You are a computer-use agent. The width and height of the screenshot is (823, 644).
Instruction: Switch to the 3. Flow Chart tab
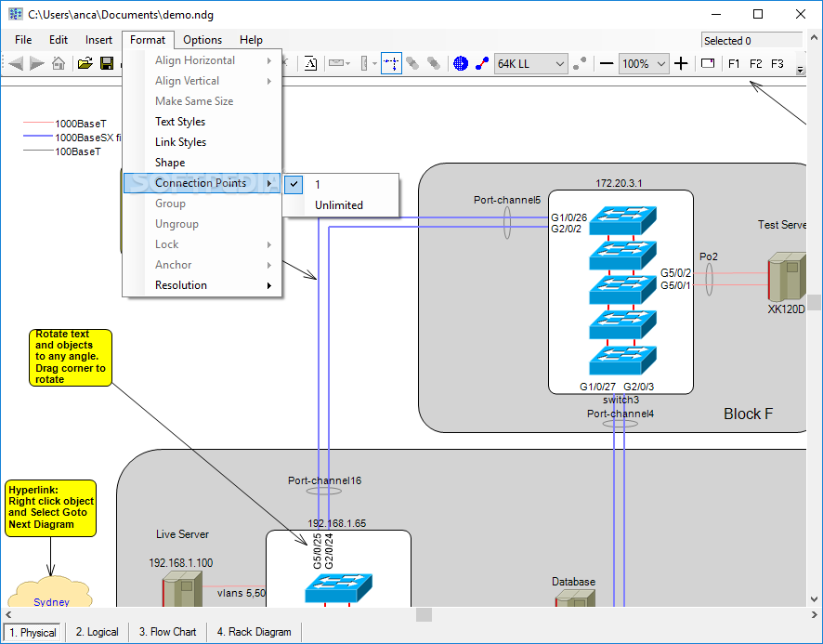[167, 632]
